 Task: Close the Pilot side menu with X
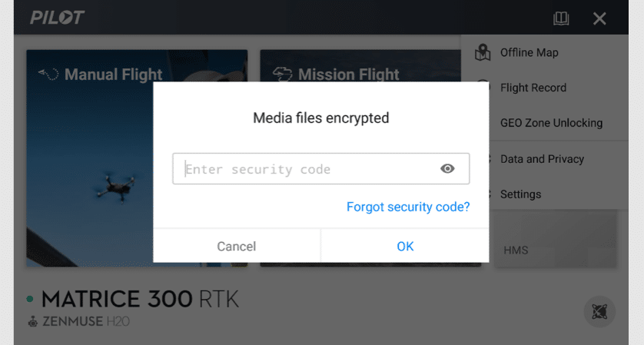[599, 18]
